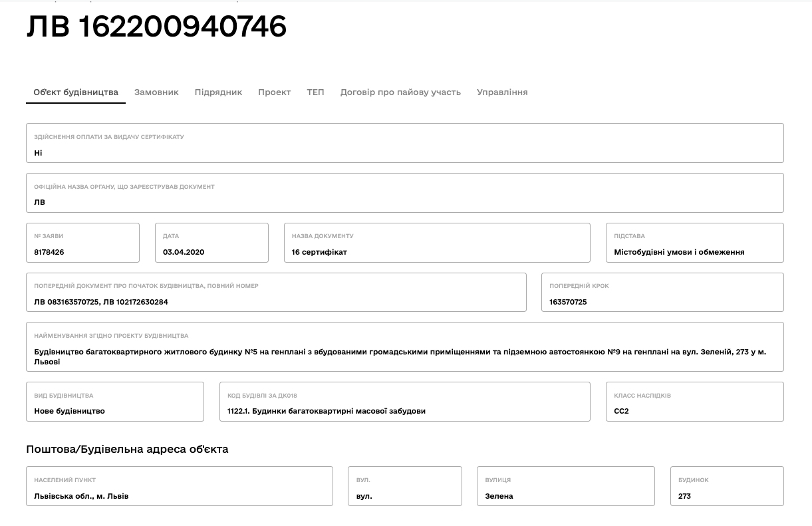The width and height of the screenshot is (812, 526).
Task: Open the Підрядник tab
Action: coord(218,92)
